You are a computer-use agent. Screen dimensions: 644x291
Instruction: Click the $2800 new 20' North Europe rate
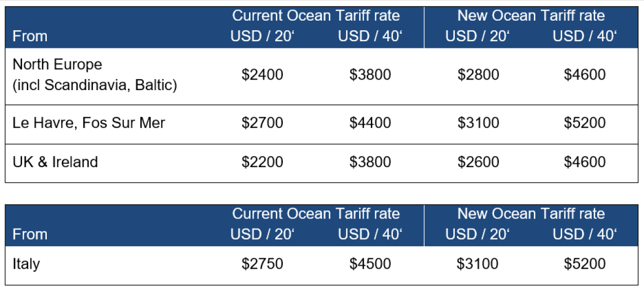(x=478, y=75)
